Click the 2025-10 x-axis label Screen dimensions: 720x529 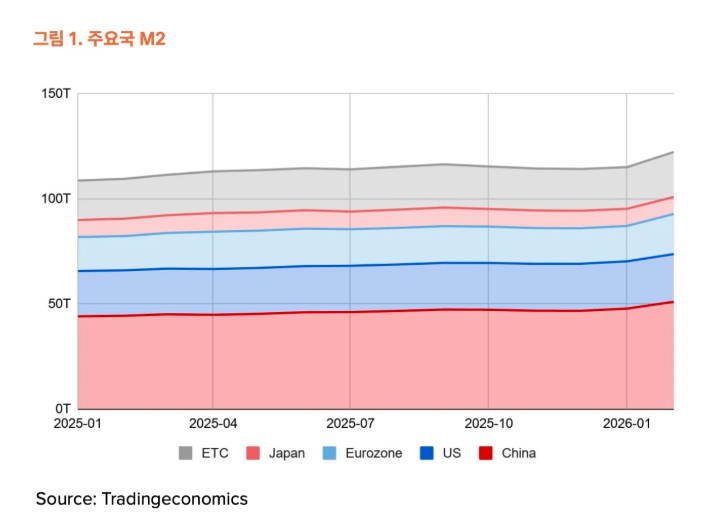[x=488, y=424]
